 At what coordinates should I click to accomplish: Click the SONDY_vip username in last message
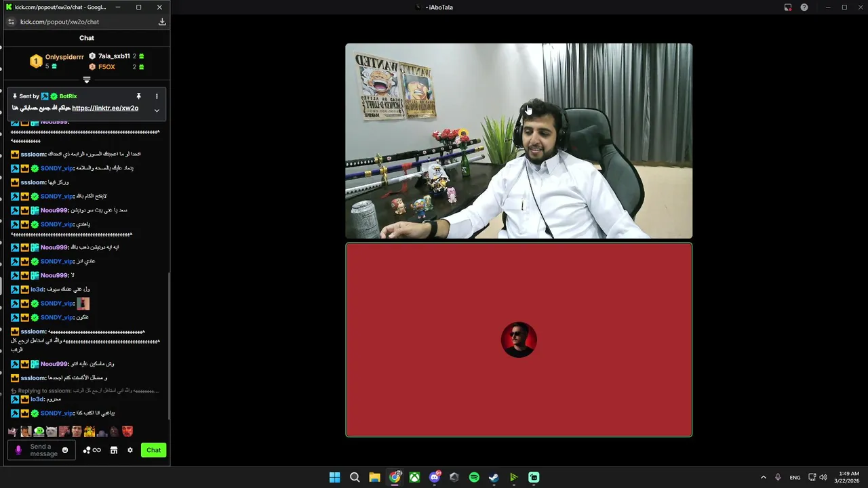coord(56,413)
